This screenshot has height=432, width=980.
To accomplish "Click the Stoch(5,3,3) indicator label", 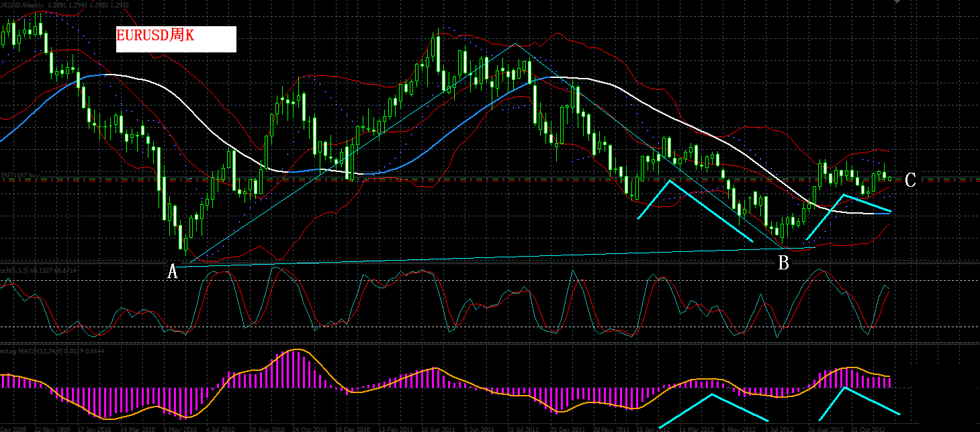I will [38, 270].
